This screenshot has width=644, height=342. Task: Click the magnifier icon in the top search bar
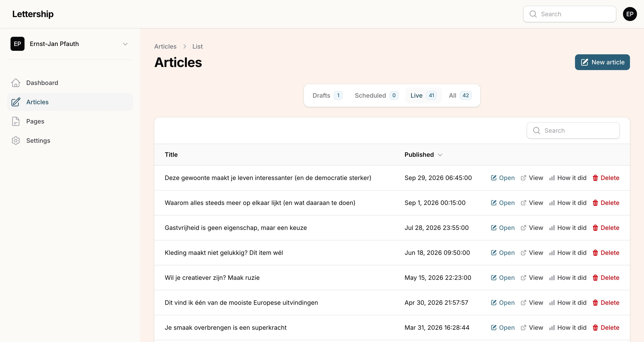pyautogui.click(x=533, y=14)
